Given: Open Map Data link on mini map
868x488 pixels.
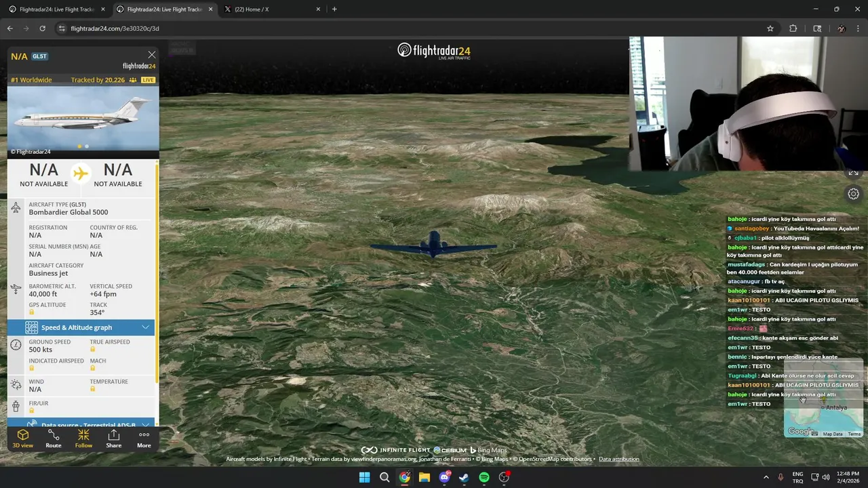Looking at the screenshot, I should (833, 434).
